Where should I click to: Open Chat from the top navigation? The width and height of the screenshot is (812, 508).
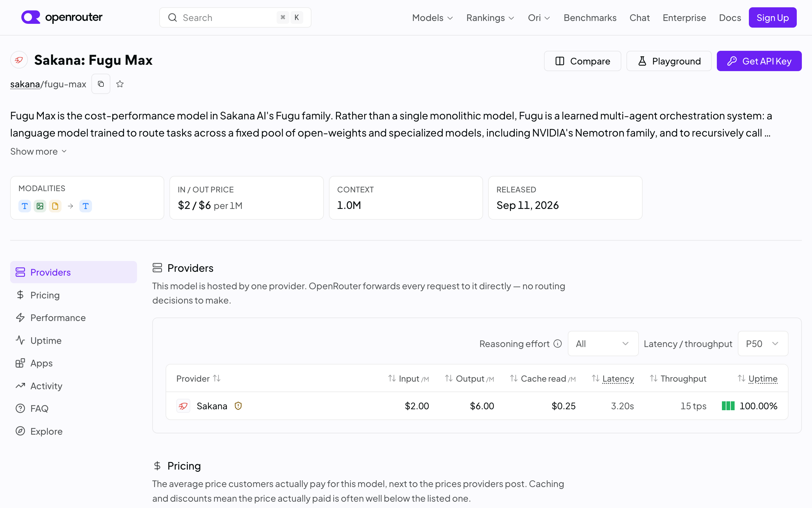click(639, 17)
